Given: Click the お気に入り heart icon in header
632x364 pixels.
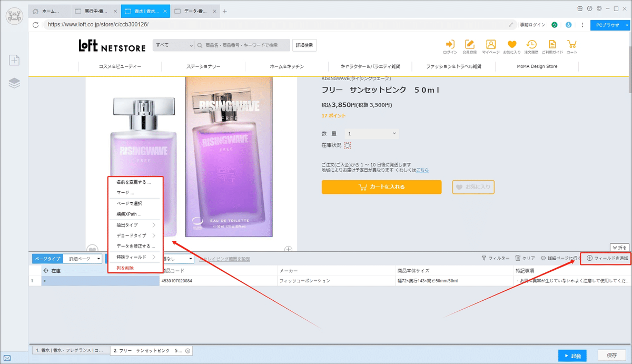Looking at the screenshot, I should click(x=511, y=46).
